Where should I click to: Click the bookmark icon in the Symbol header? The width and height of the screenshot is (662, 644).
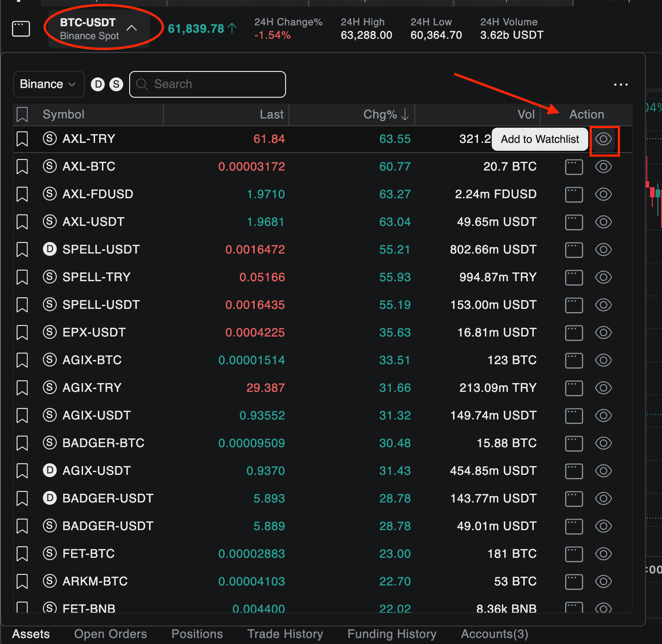point(22,114)
